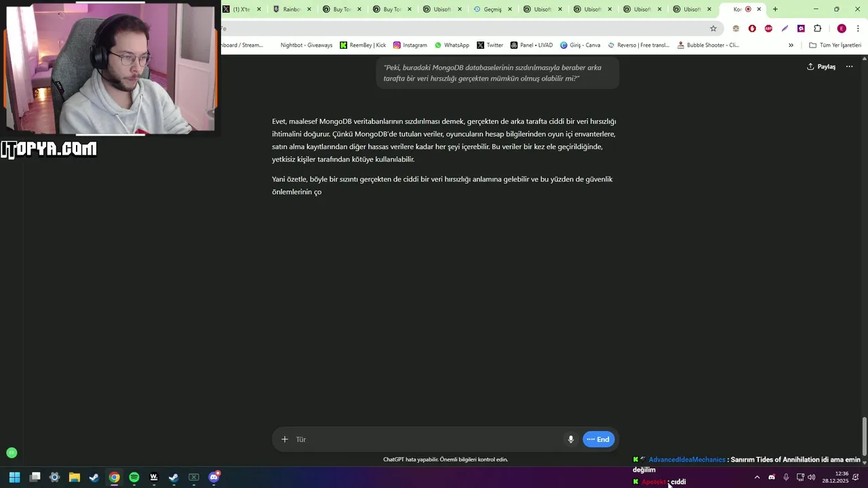
Task: Open Task View on the taskbar
Action: (x=35, y=477)
